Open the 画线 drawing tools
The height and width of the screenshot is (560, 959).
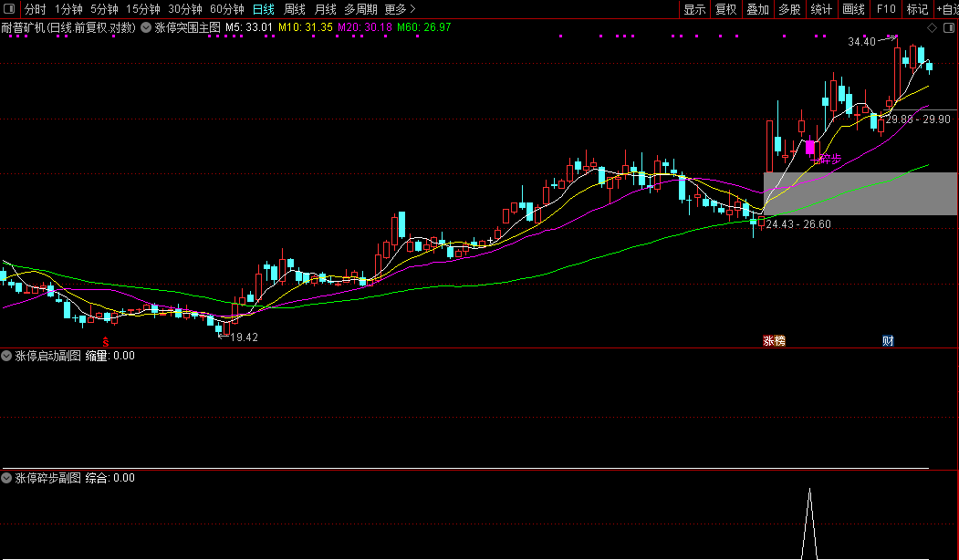(853, 9)
